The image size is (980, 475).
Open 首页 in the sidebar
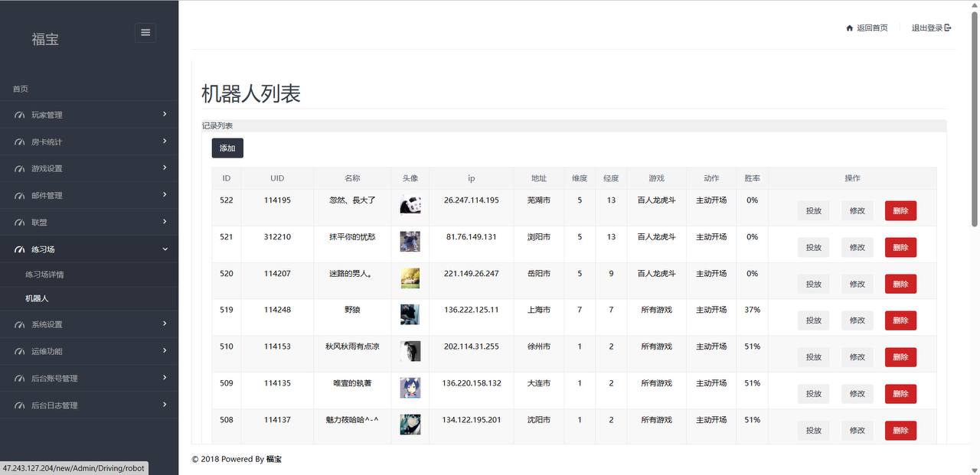pyautogui.click(x=21, y=89)
